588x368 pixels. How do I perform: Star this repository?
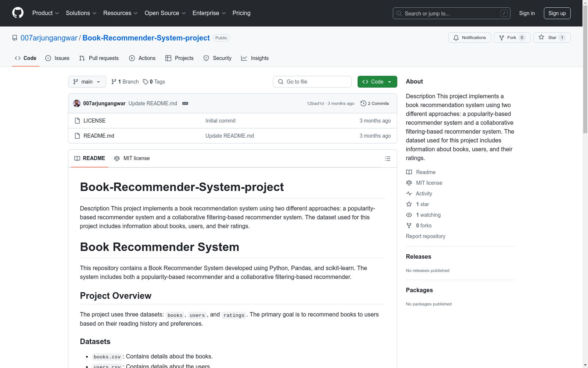pos(552,38)
